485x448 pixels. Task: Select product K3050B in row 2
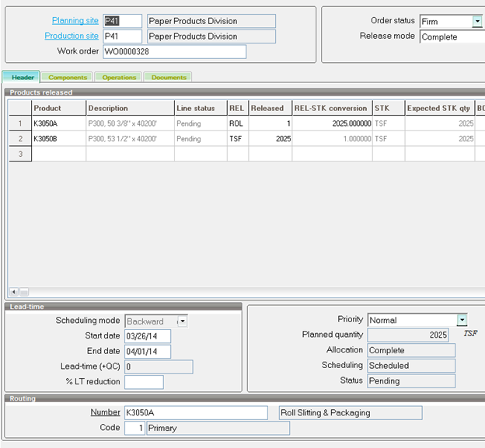(x=58, y=138)
